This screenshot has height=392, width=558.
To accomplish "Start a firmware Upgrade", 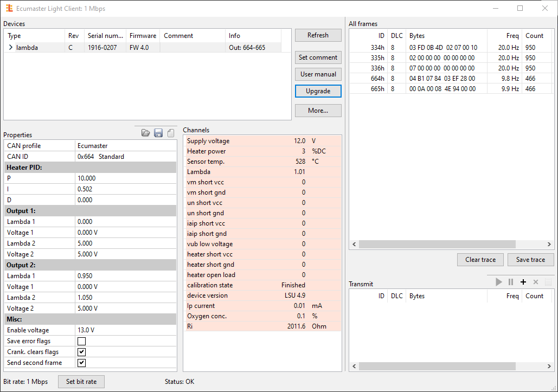I will click(x=318, y=91).
